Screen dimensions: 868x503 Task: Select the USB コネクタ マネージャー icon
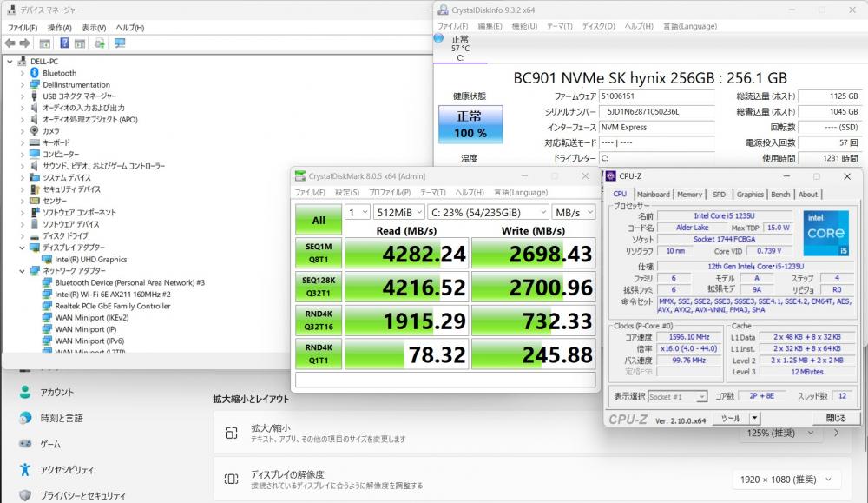[x=35, y=96]
